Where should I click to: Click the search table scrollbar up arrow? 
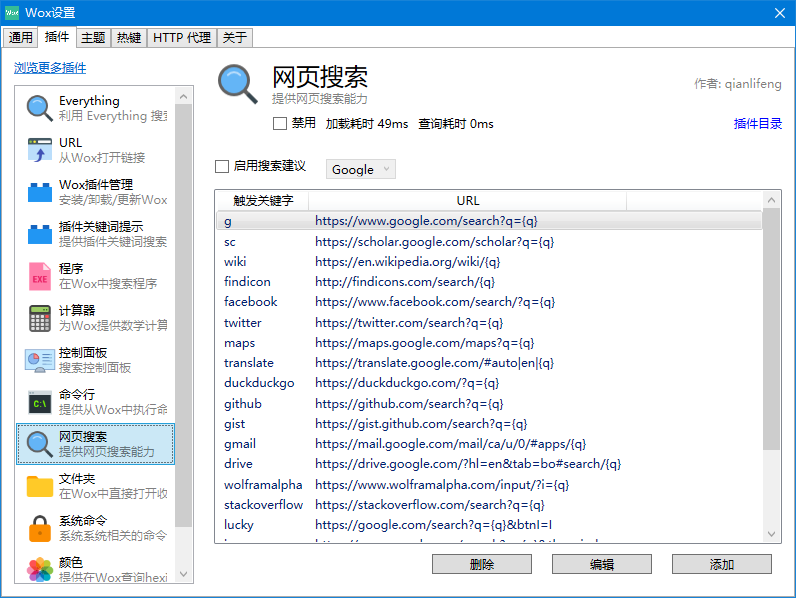tap(771, 200)
